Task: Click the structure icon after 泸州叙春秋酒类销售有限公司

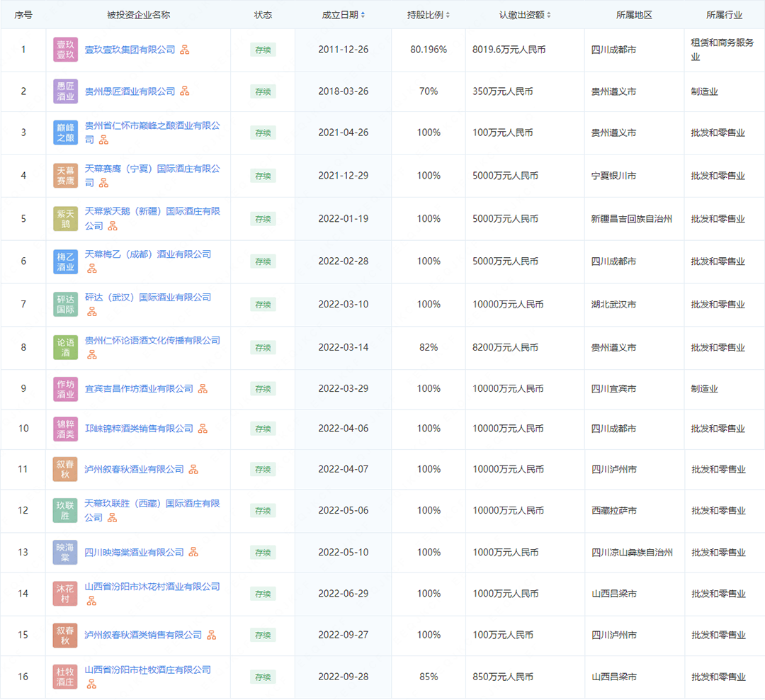Action: click(211, 636)
